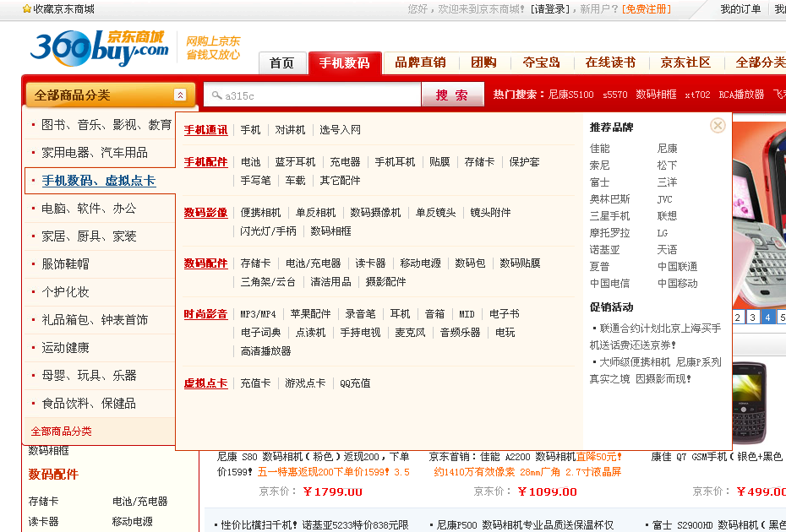
Task: Select category 家居、厨具、家装
Action: [89, 236]
